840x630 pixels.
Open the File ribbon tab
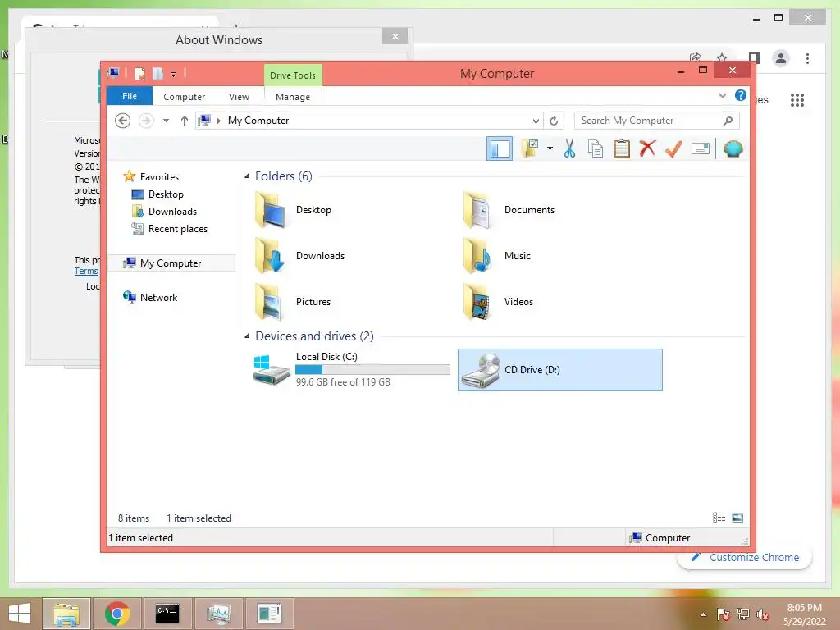point(129,97)
